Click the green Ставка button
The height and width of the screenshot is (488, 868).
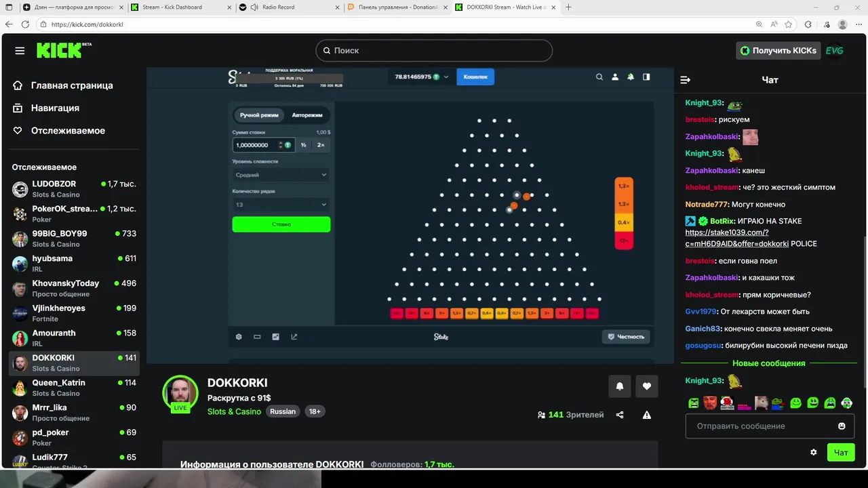[x=281, y=224]
